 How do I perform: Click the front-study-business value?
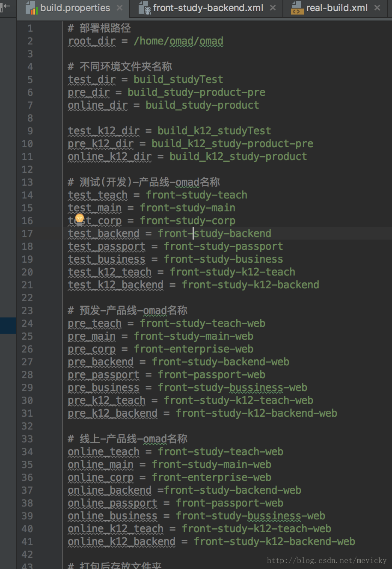click(x=223, y=259)
